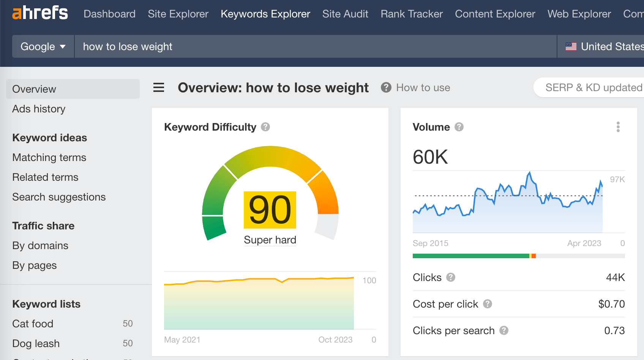Click the 44K clicks value

[x=615, y=277]
